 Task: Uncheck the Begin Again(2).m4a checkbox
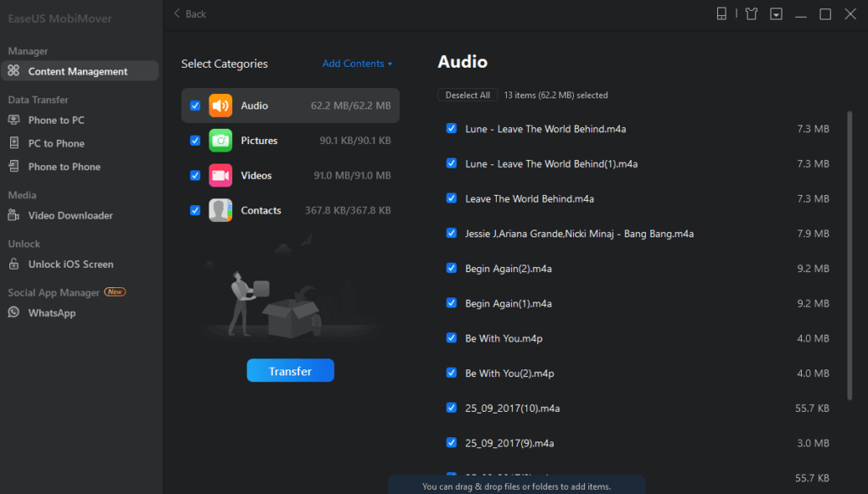point(451,268)
